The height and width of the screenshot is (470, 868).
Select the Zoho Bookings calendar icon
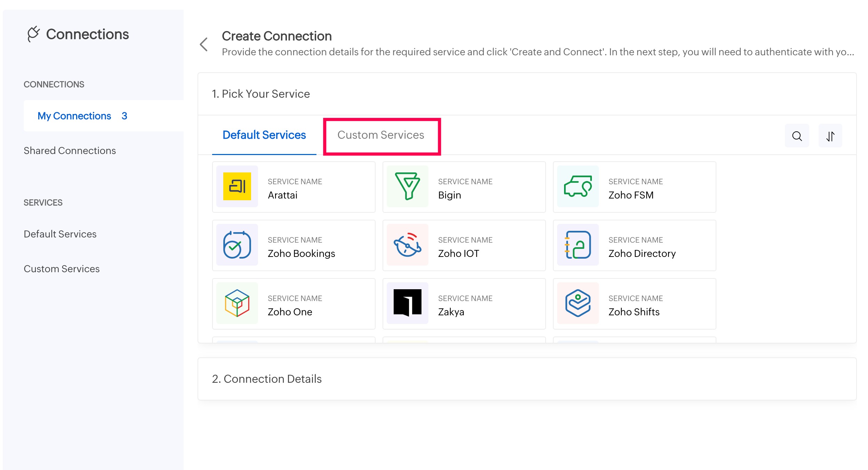(237, 245)
